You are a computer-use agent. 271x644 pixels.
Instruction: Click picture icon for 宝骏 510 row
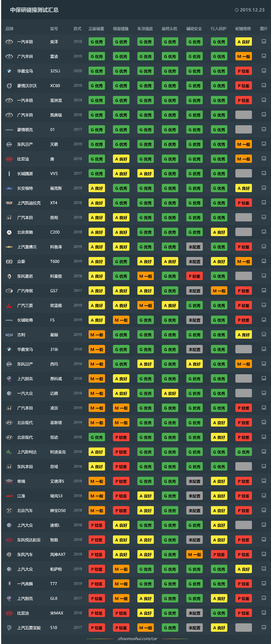click(x=264, y=627)
